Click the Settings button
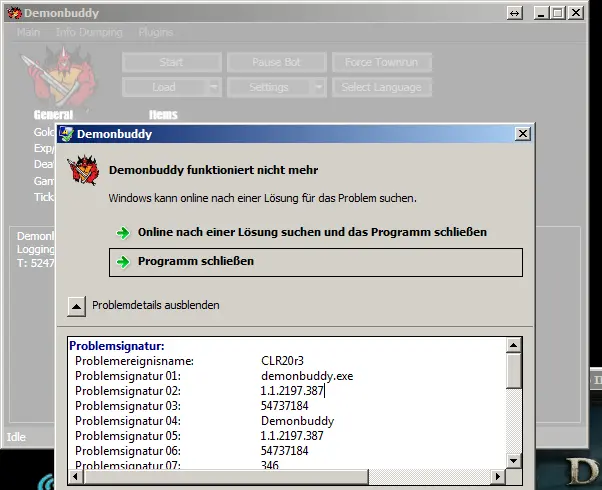 tap(269, 87)
